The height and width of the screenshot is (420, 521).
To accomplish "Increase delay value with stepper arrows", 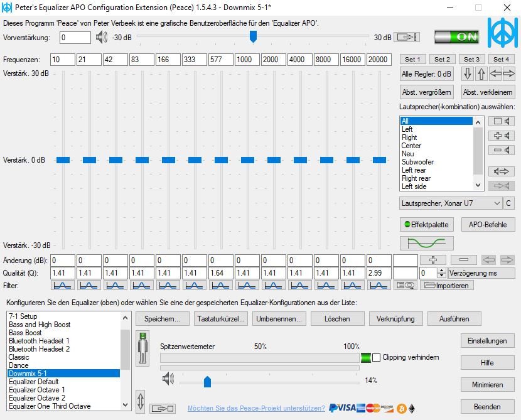I will coord(441,271).
